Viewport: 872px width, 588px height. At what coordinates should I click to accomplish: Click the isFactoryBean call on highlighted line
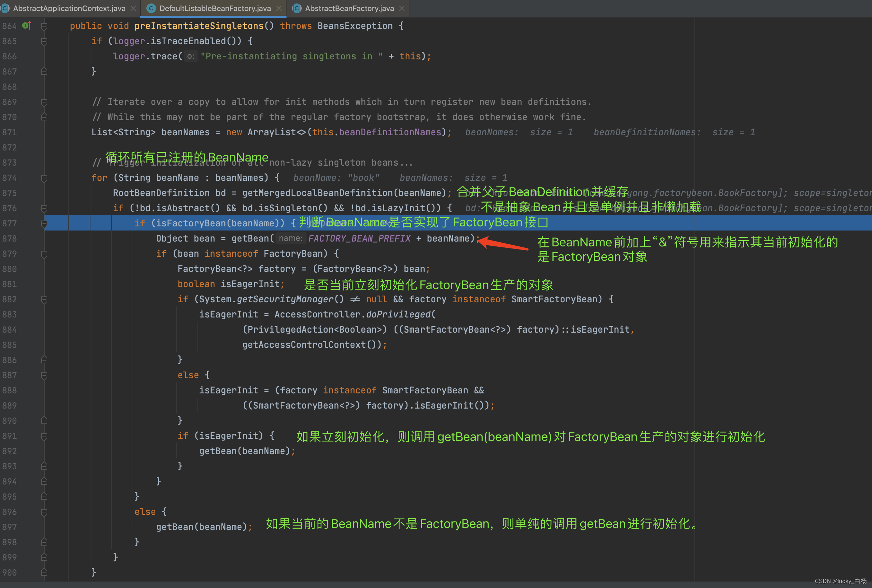pyautogui.click(x=191, y=224)
